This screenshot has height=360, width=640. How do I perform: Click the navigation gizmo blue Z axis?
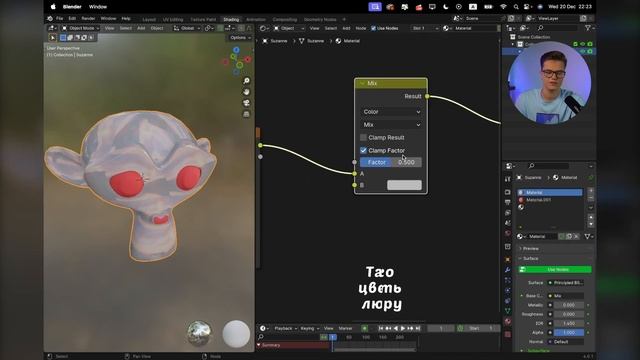pos(236,50)
